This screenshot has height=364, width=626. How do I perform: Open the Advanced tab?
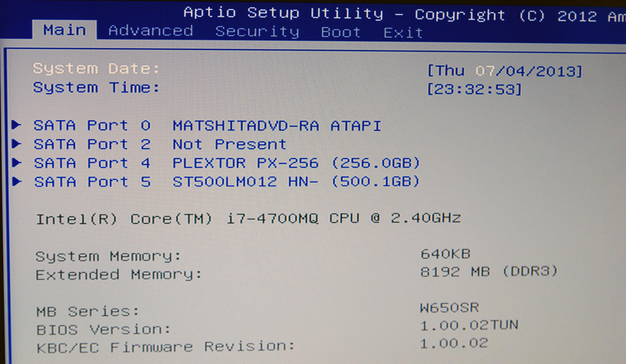click(x=151, y=31)
